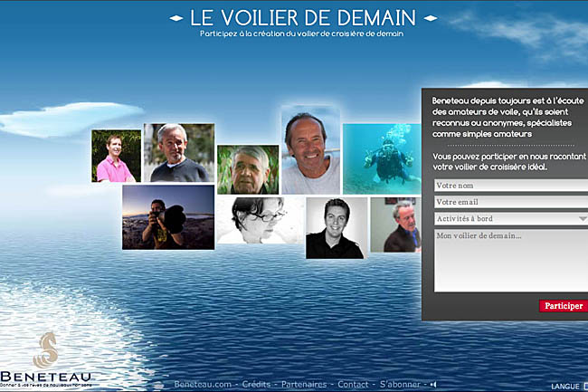Go to the Crédits page
Screen dimensions: 588x392
click(256, 385)
